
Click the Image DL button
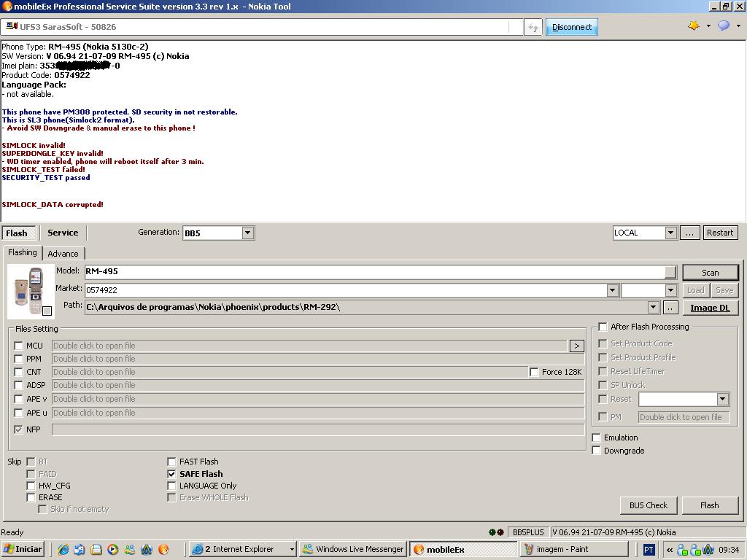711,308
